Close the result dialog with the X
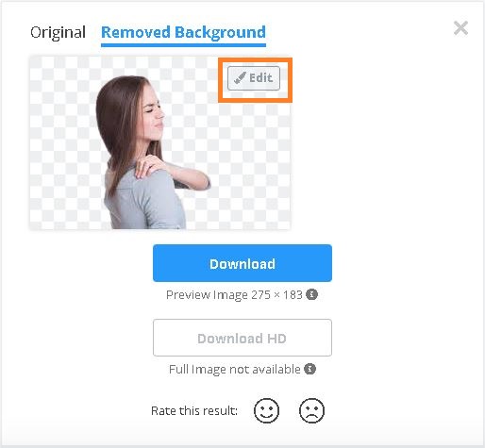This screenshot has width=485, height=448. [460, 28]
